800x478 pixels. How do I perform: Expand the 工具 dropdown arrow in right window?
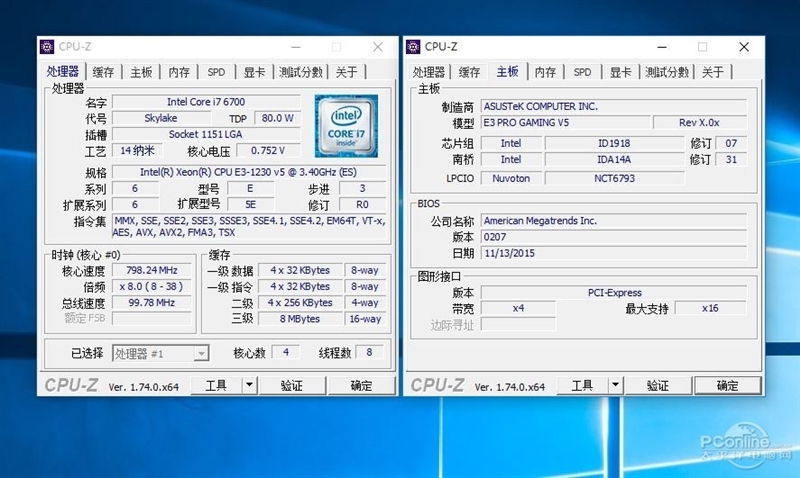click(x=615, y=385)
